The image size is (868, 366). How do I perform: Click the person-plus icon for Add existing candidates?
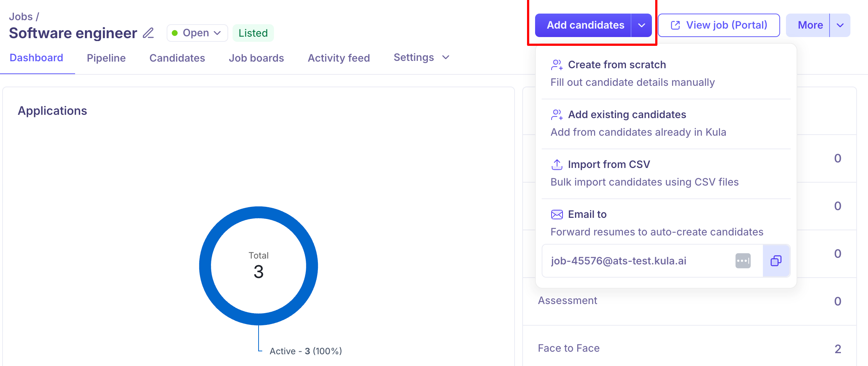click(557, 115)
